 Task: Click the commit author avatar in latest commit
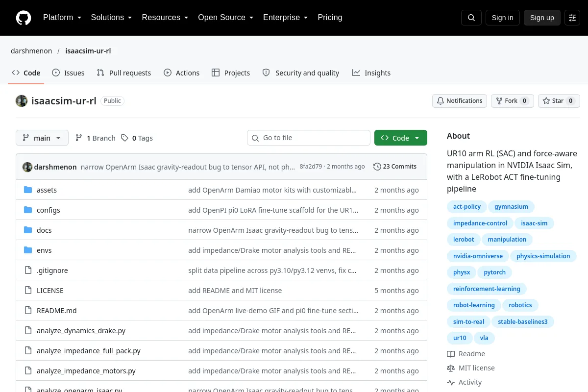pyautogui.click(x=27, y=167)
